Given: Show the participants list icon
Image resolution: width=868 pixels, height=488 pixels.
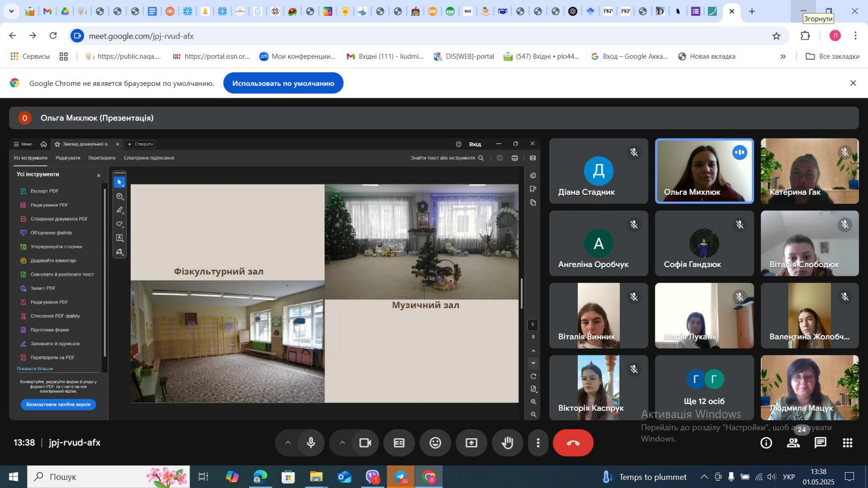Looking at the screenshot, I should click(x=793, y=443).
